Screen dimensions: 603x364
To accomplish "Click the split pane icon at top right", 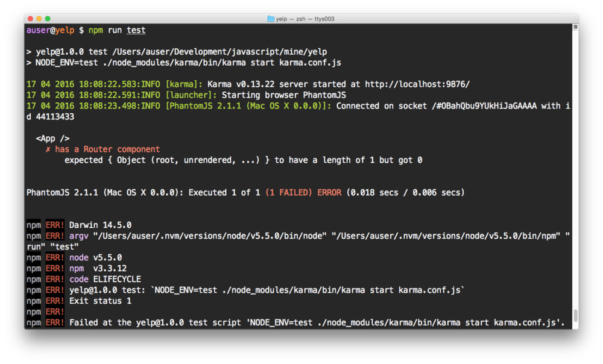I will [x=575, y=27].
